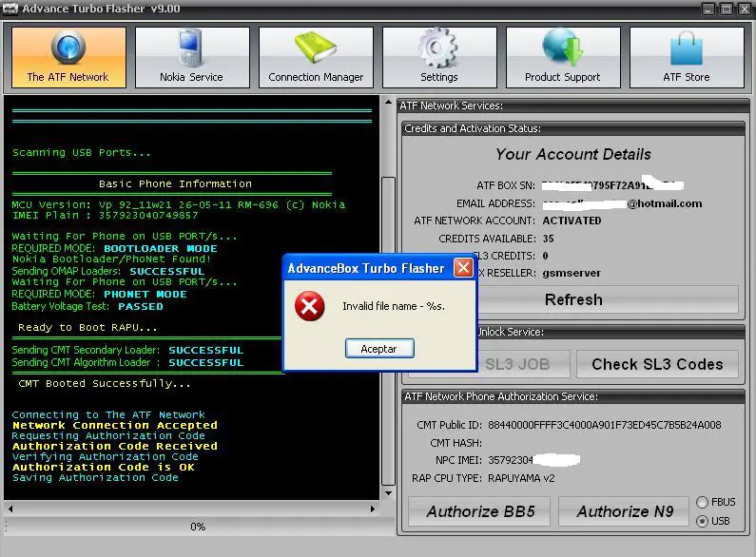Click the NPC IMEI value

533,460
